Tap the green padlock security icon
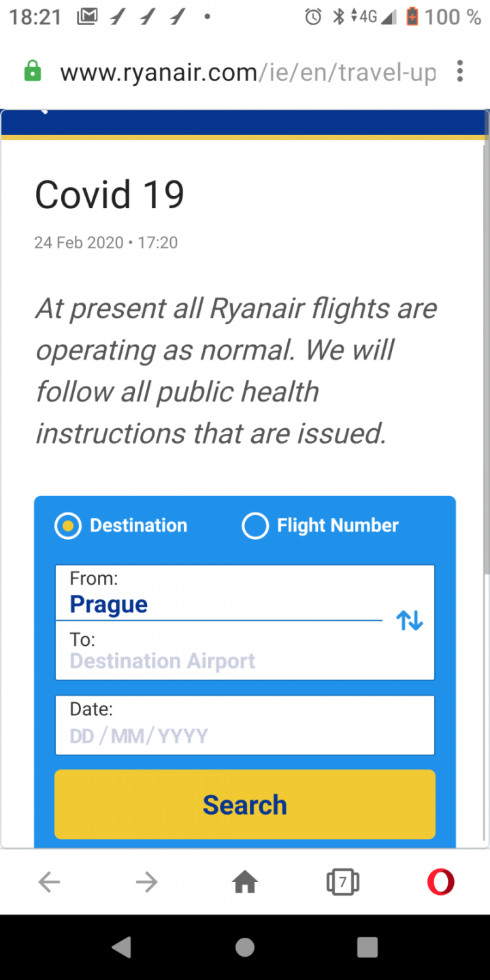The width and height of the screenshot is (490, 980). click(x=33, y=71)
